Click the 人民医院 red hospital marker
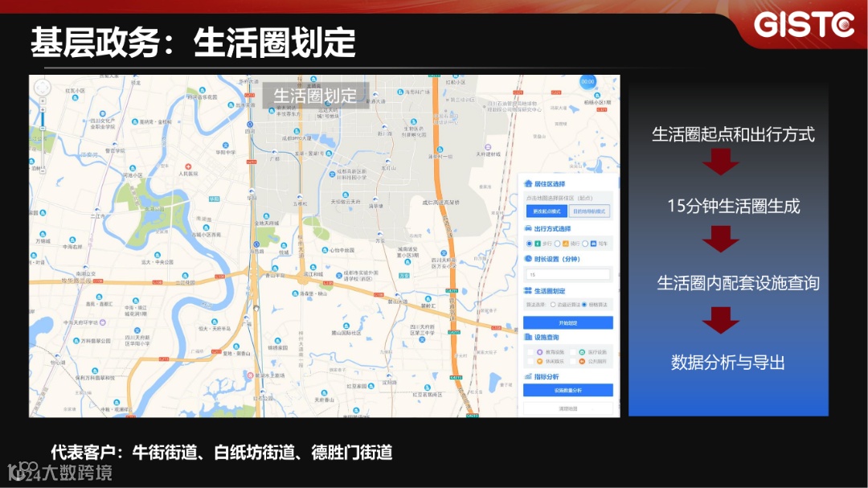 (188, 166)
